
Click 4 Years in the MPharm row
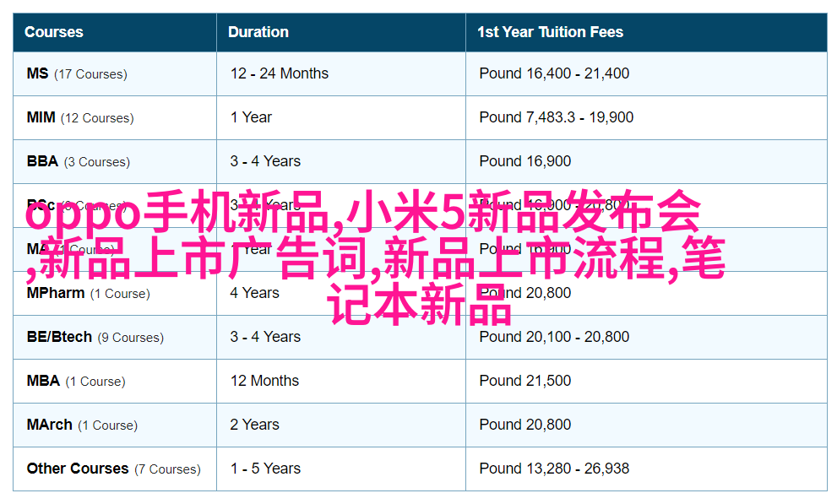[x=254, y=293]
